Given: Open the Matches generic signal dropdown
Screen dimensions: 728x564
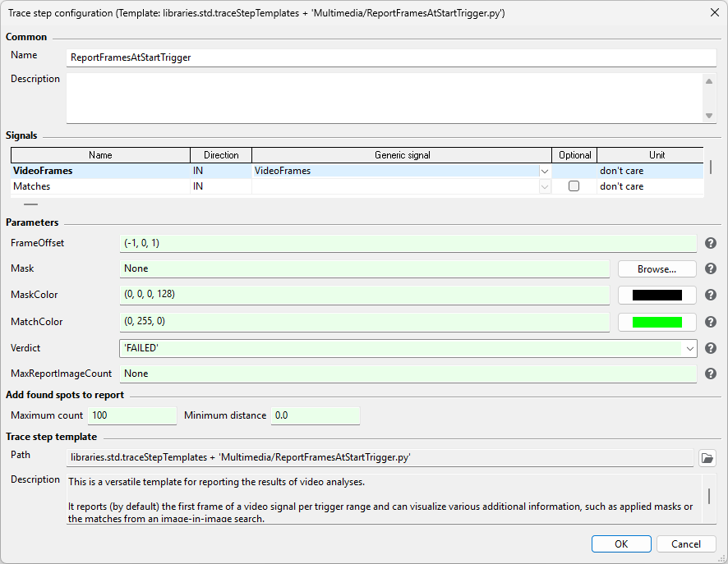Looking at the screenshot, I should tap(545, 186).
